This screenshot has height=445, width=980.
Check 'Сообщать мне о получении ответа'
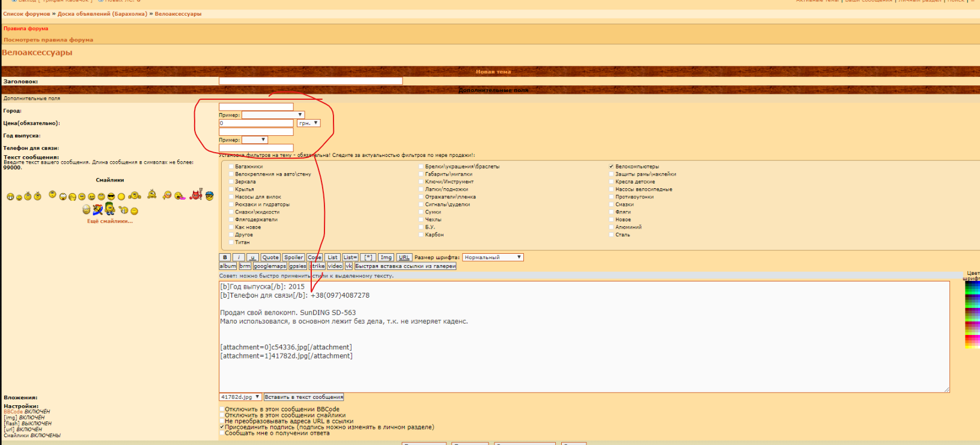[x=222, y=433]
